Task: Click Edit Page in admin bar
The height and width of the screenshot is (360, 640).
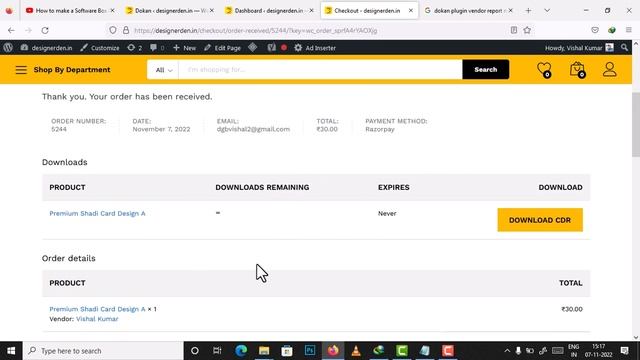Action: click(223, 48)
